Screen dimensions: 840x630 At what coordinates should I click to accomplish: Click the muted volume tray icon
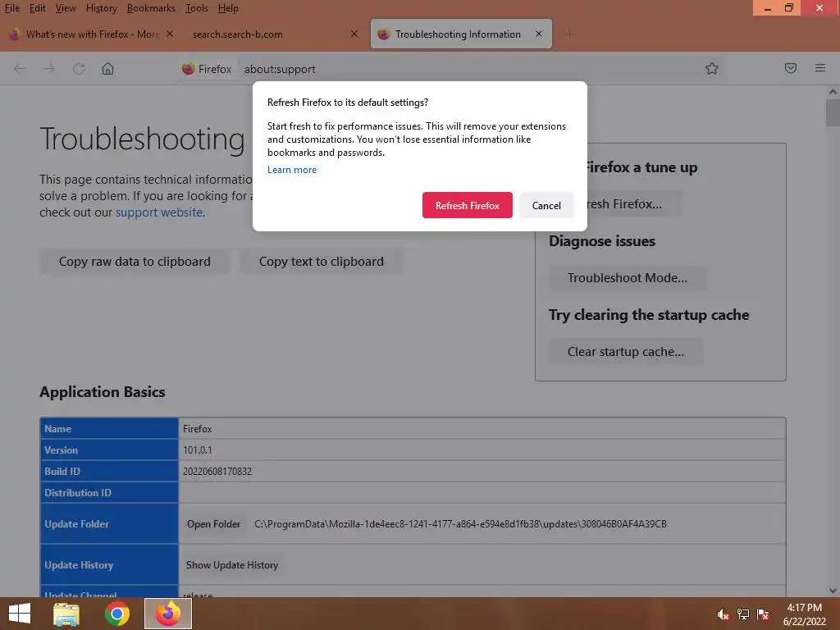(723, 614)
